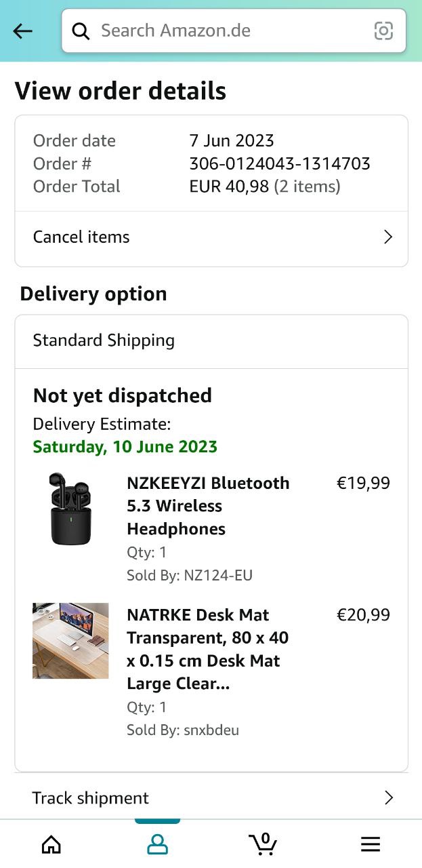422x868 pixels.
Task: Tap seller name NZ124-EU
Action: coord(218,576)
